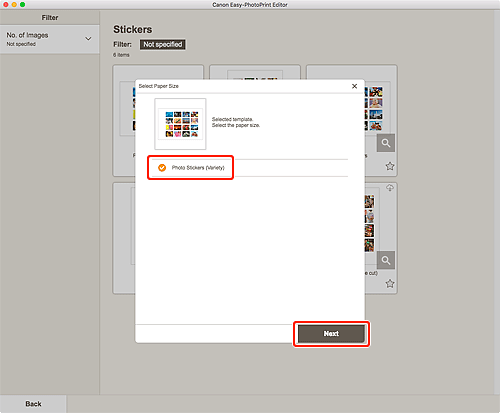Click the Stickers heading
This screenshot has width=500, height=413.
coord(133,29)
